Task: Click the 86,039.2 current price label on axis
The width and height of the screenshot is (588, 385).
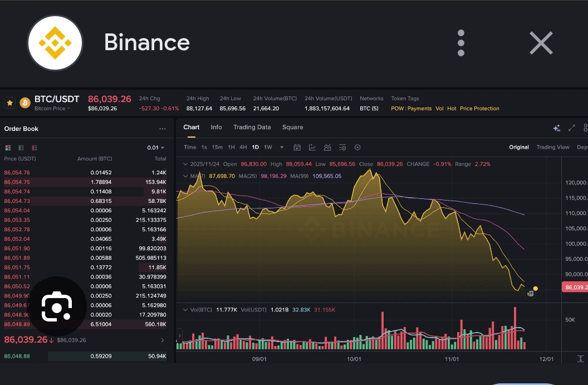Action: (x=575, y=287)
